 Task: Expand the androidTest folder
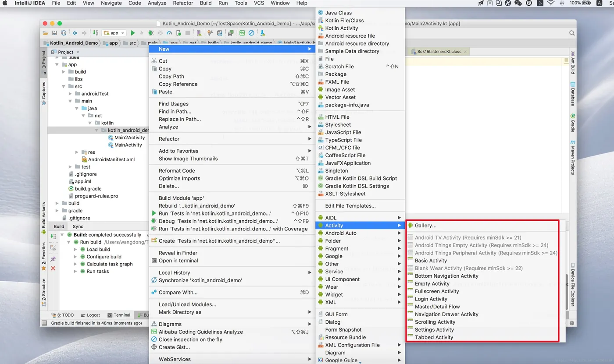tap(71, 94)
